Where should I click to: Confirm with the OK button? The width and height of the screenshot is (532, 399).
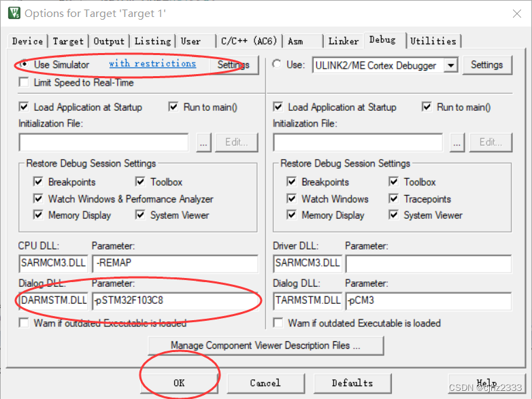coord(179,383)
